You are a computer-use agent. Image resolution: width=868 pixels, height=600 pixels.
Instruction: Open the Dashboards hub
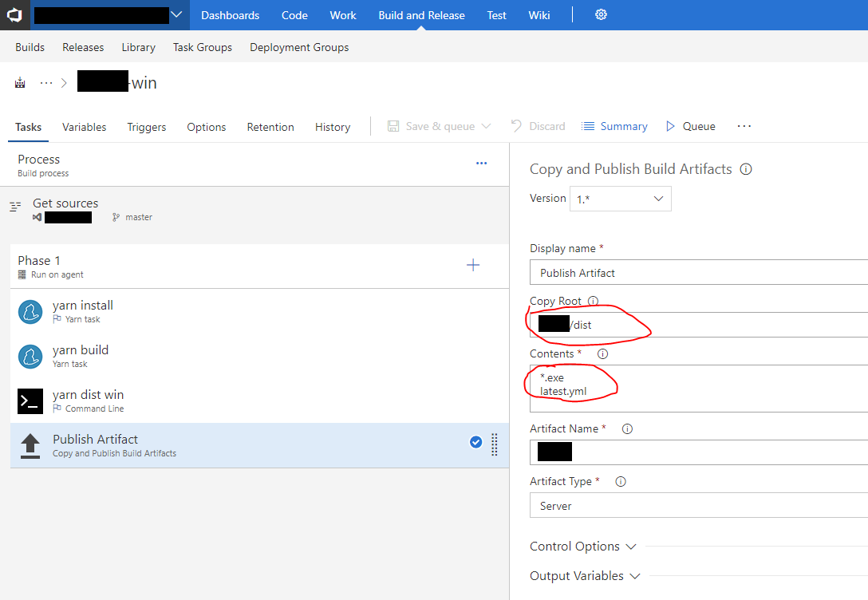pyautogui.click(x=230, y=15)
